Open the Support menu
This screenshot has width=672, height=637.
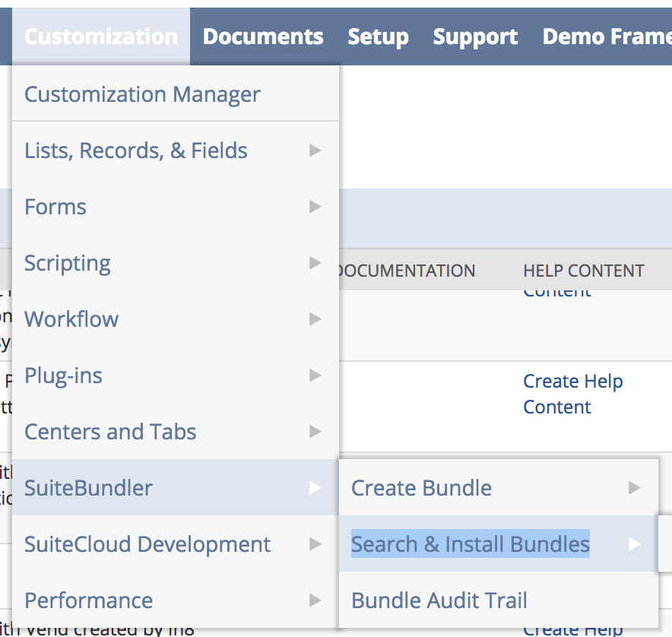[x=475, y=36]
